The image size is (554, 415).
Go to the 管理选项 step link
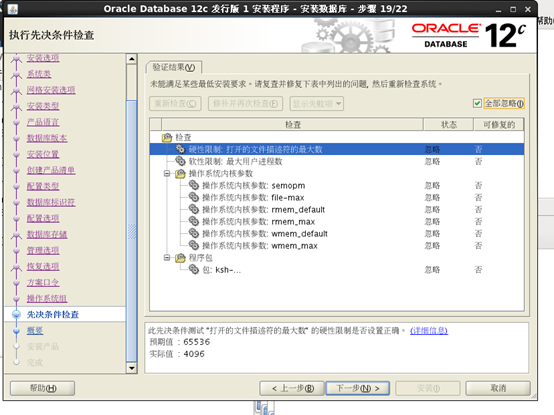click(x=43, y=250)
